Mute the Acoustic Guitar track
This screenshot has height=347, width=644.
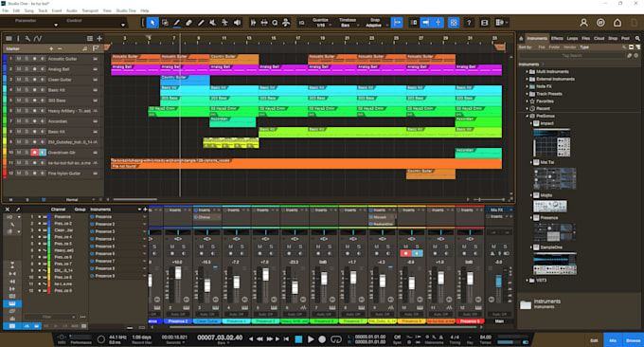coord(19,59)
